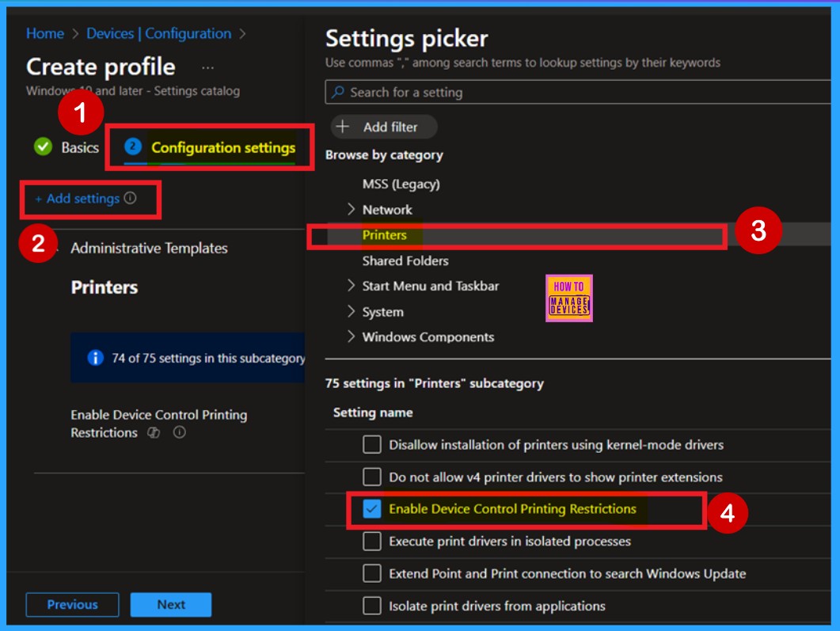Select the Shared Folders category

tap(405, 260)
